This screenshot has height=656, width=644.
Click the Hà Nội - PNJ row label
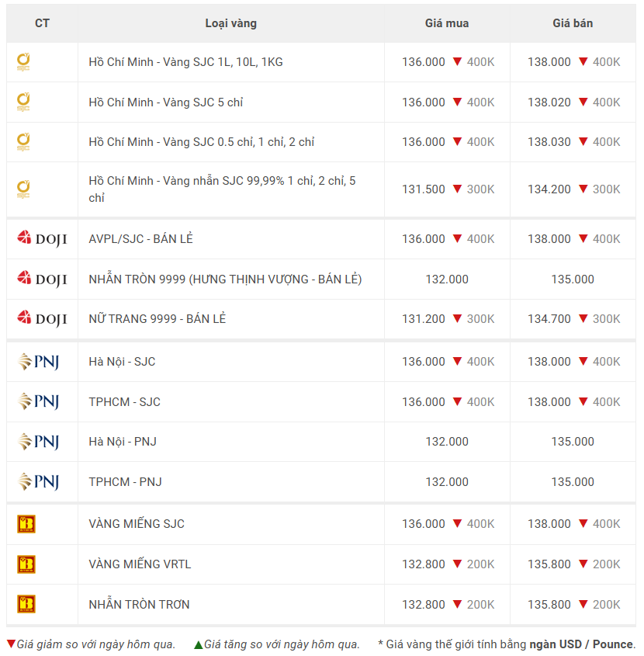123,442
